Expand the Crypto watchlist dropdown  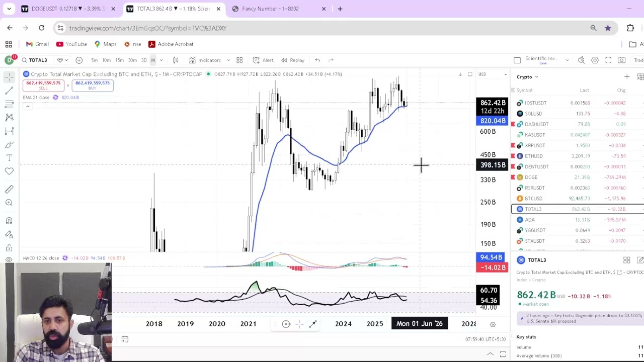pyautogui.click(x=527, y=77)
